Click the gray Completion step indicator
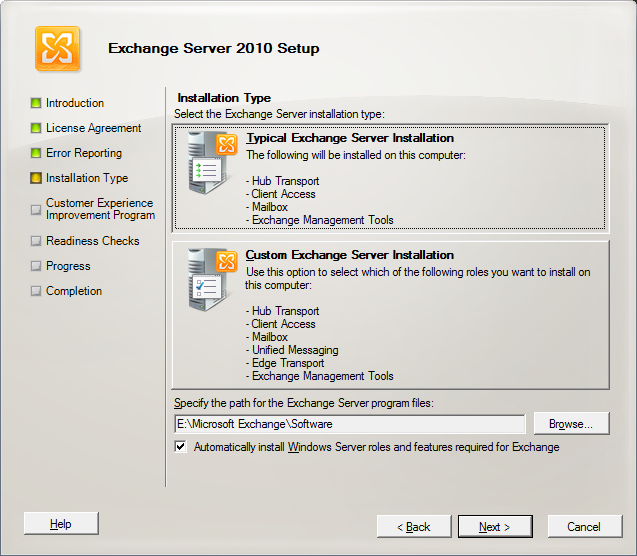Screen dimensions: 637x556 click(x=36, y=291)
